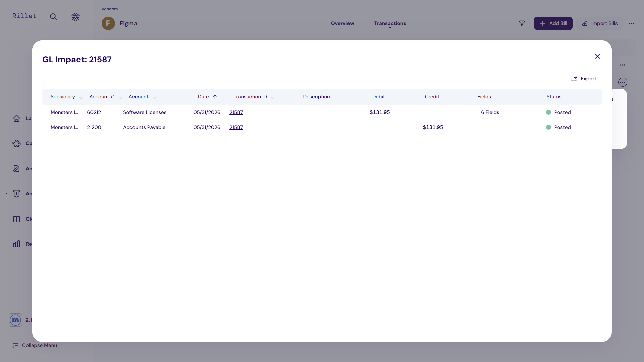Switch to the Transactions tab
The image size is (644, 362).
click(x=390, y=23)
